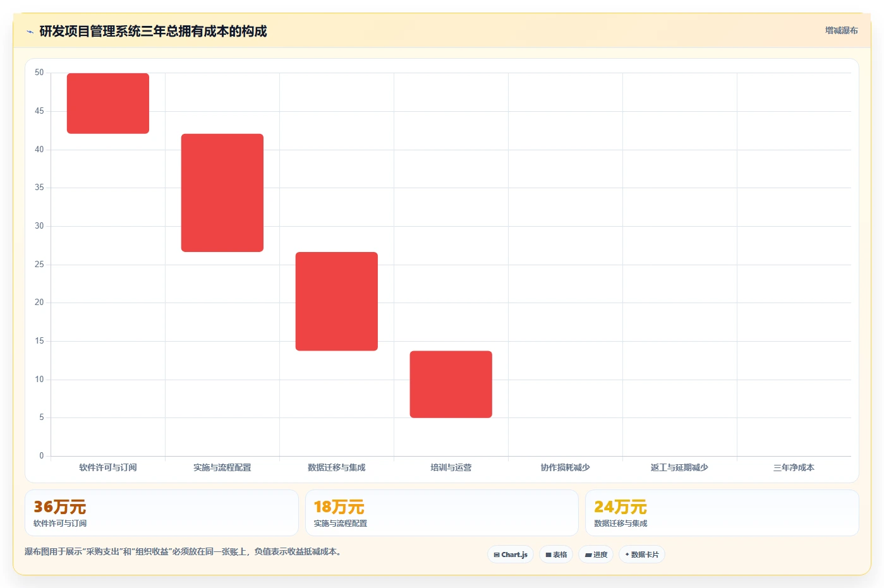Click the red 实施与流程配置 waterfall bar

(x=222, y=193)
